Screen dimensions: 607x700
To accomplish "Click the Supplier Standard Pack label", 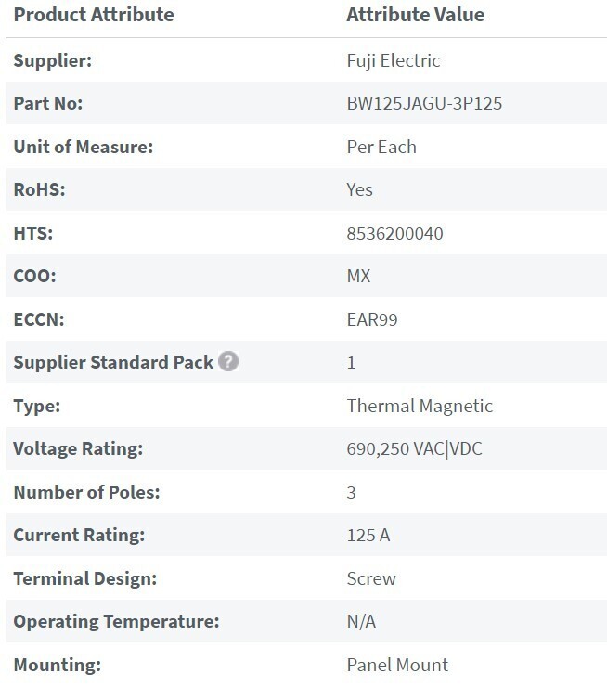I will [113, 362].
